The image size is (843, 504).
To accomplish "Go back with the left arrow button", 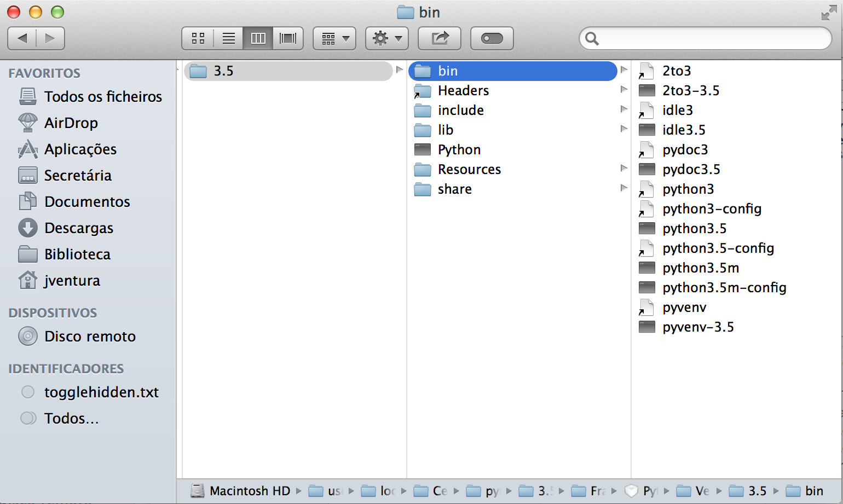I will 22,38.
